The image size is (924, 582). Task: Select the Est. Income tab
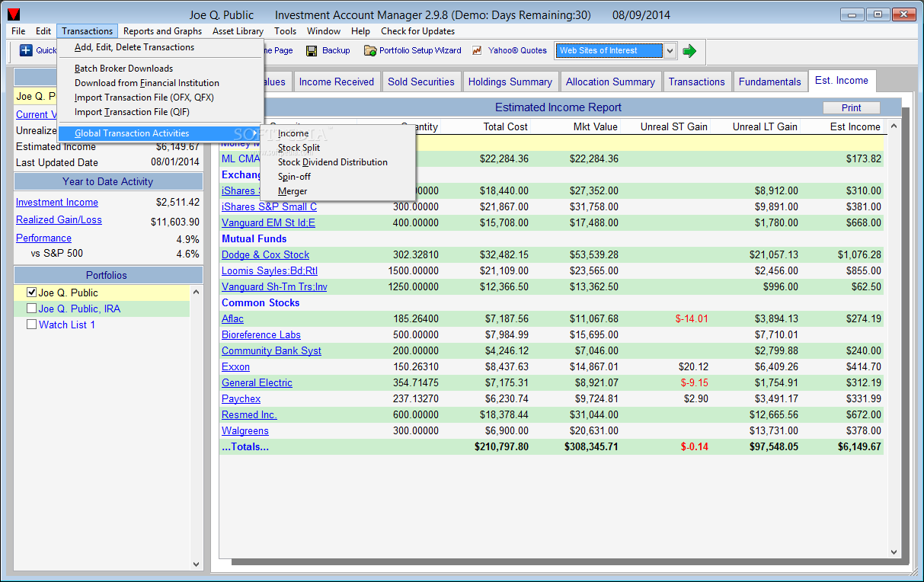[x=842, y=80]
